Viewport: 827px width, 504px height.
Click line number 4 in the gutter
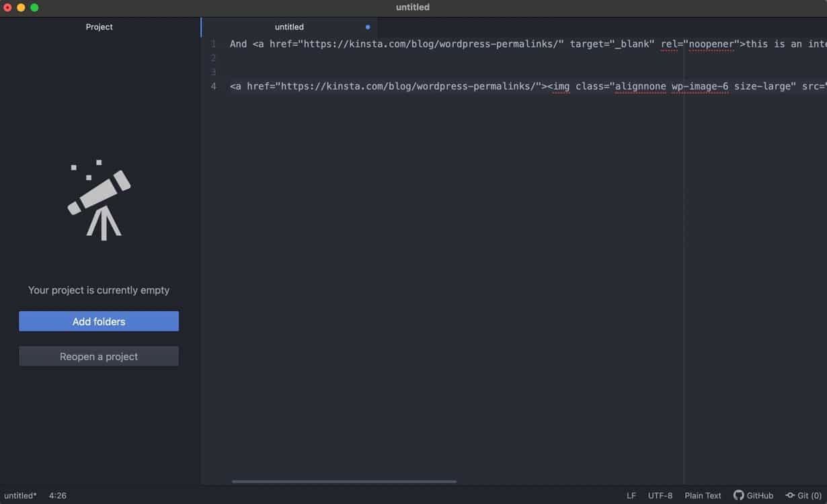(x=213, y=86)
